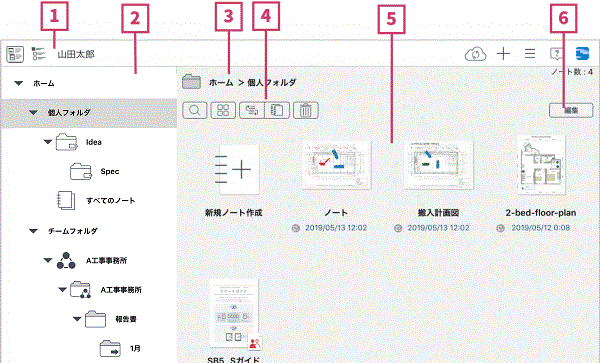This screenshot has height=363, width=600.
Task: Click the 2019/05/12 0:08 date text
Action: click(x=541, y=228)
